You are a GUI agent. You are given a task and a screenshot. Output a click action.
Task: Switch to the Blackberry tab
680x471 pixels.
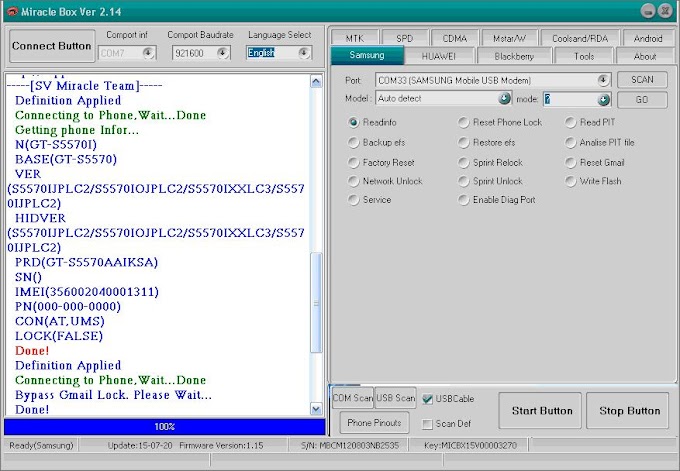(x=514, y=56)
